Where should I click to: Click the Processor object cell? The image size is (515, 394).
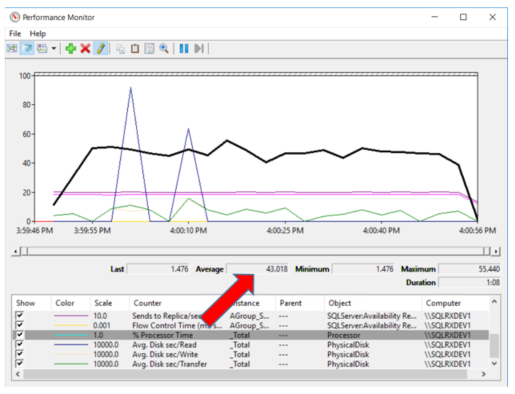pyautogui.click(x=343, y=335)
